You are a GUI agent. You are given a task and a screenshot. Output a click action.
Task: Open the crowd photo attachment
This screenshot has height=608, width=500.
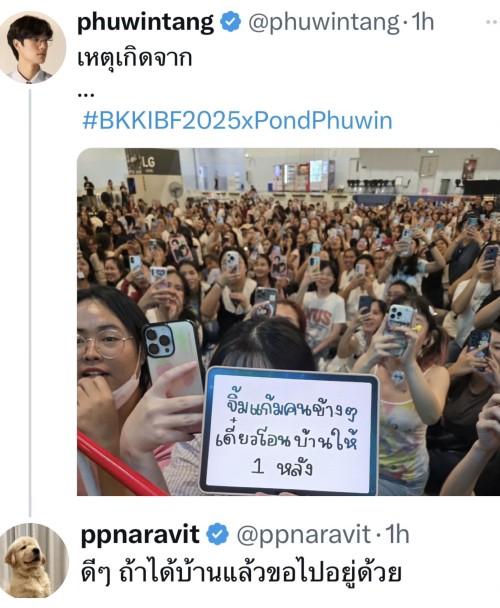coord(288,322)
